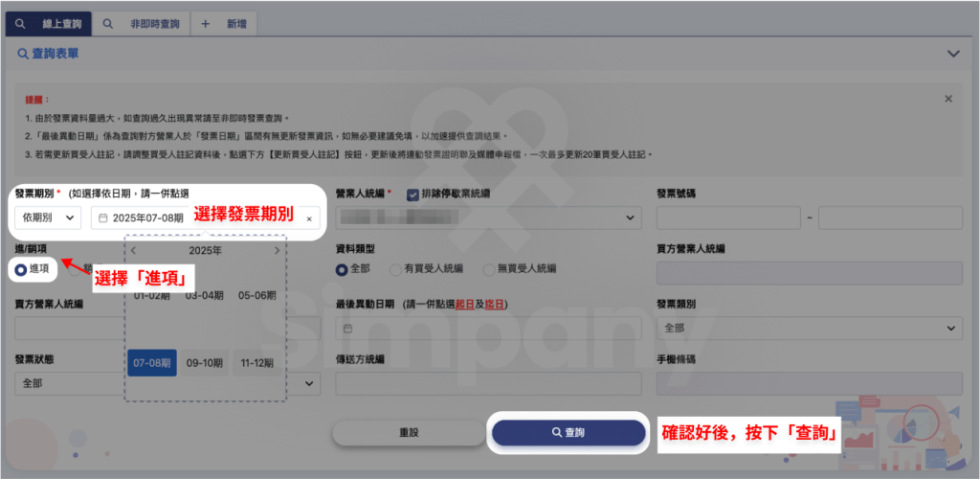Expand the 發票類別 dropdown
980x479 pixels.
click(x=808, y=329)
